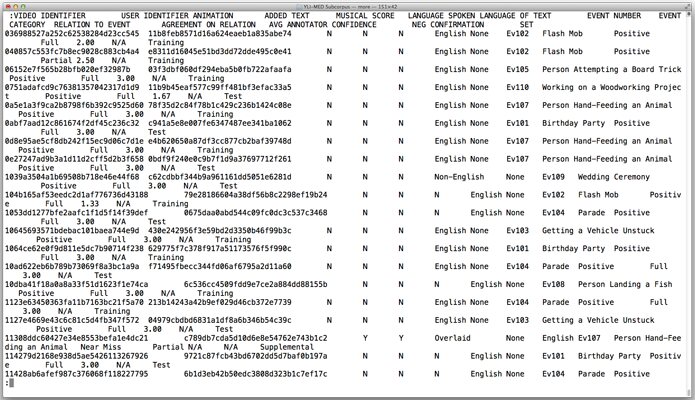
Task: Click video ID 1039a3504a1b69508b718e46e44f68
Action: pyautogui.click(x=72, y=177)
